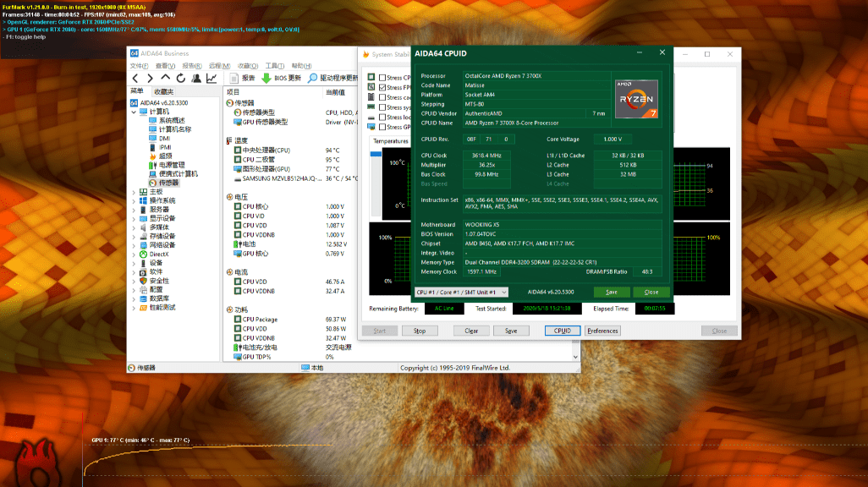Switch to the 收藏夹 tab
Viewport: 868px width, 487px height.
pyautogui.click(x=164, y=91)
